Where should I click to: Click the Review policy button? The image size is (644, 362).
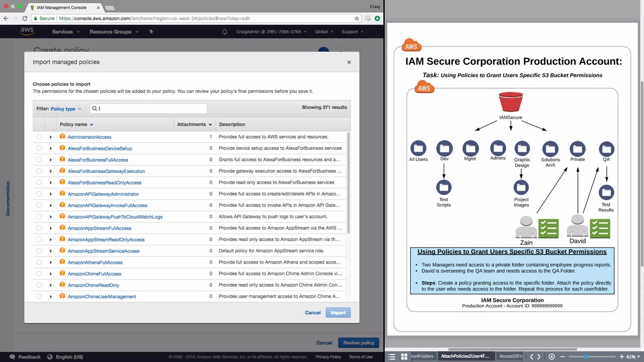click(x=359, y=343)
